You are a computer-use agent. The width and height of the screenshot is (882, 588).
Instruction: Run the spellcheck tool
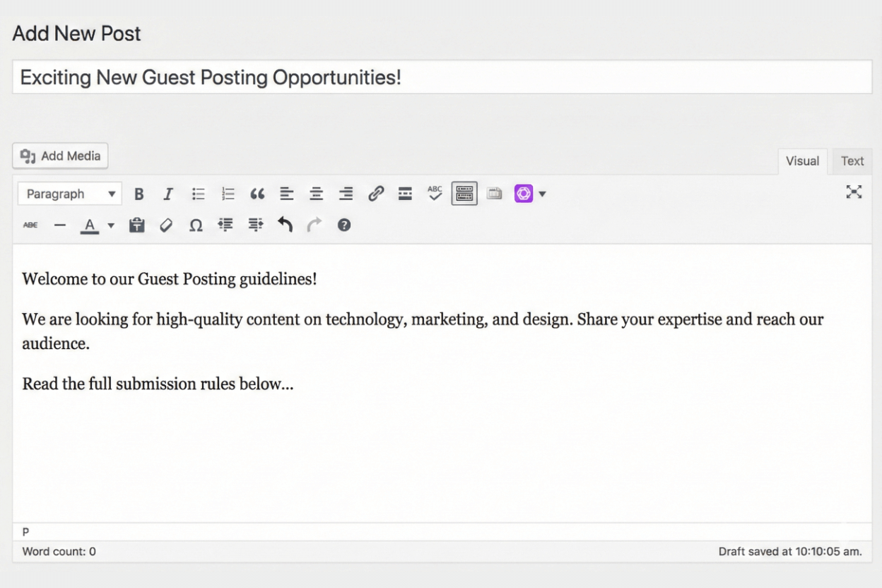434,193
